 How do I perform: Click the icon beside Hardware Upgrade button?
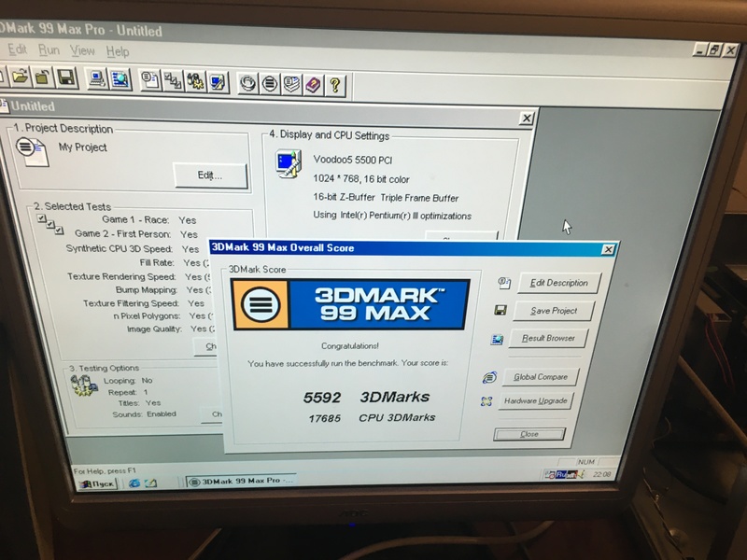486,401
